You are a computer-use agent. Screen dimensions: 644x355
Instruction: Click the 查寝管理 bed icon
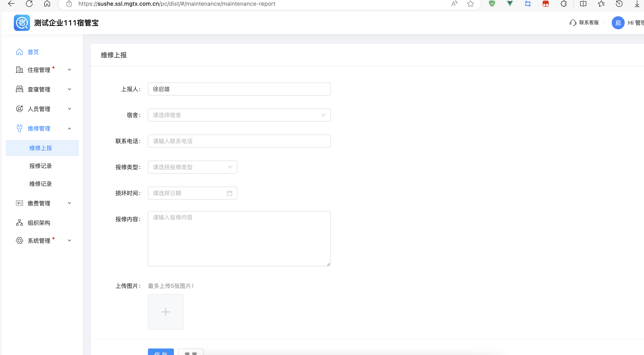point(20,89)
